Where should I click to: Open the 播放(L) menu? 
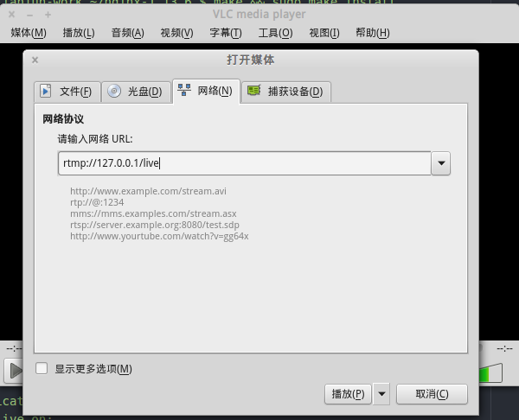[x=79, y=33]
